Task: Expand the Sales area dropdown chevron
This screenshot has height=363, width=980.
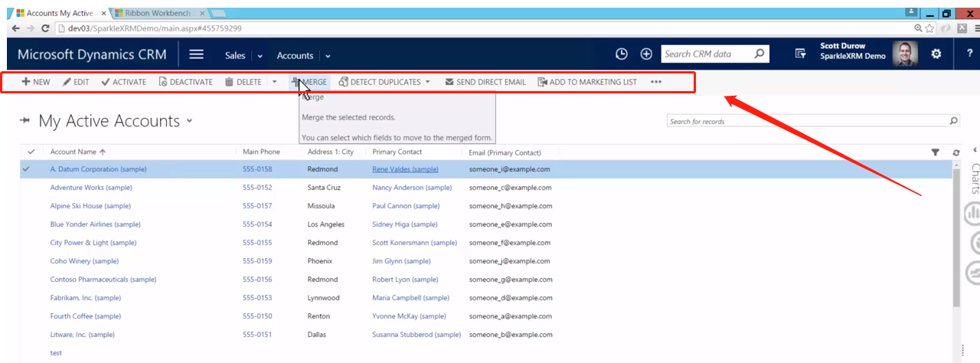Action: tap(260, 56)
